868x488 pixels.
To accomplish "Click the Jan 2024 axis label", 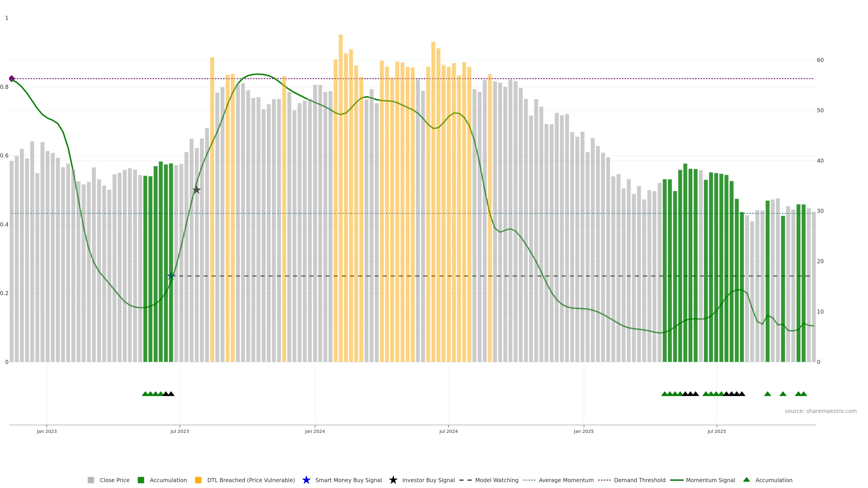I will [315, 431].
